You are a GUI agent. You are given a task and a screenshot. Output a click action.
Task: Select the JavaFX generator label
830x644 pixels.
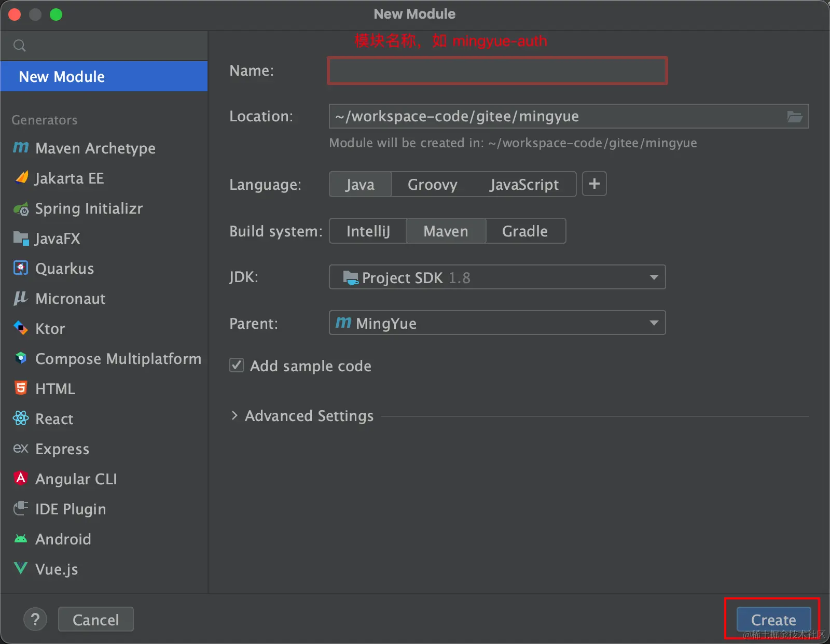pos(58,239)
